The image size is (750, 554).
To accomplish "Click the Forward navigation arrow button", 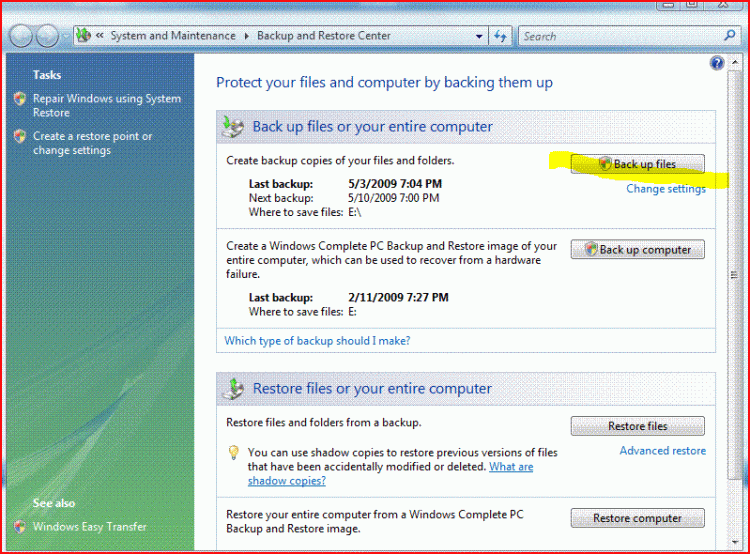I will pyautogui.click(x=47, y=36).
